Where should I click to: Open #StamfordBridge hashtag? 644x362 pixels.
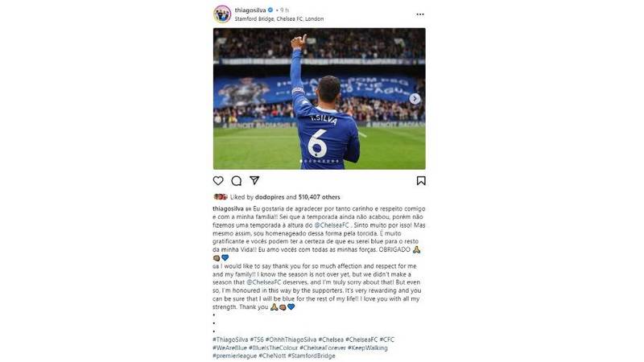312,356
